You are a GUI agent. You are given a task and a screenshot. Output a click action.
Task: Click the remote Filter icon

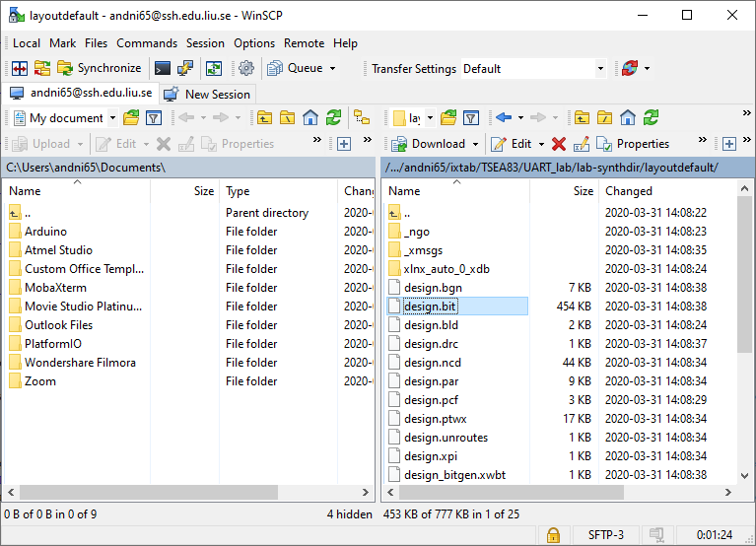[x=471, y=118]
